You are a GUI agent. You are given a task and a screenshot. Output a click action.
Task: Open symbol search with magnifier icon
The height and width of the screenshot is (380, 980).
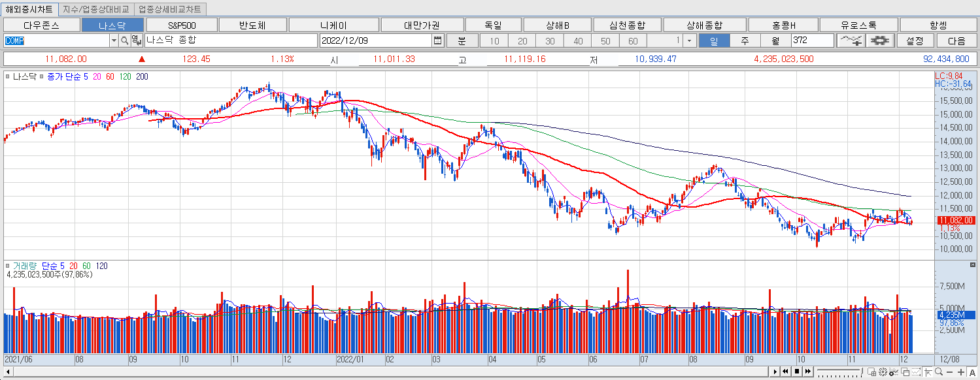pyautogui.click(x=124, y=40)
